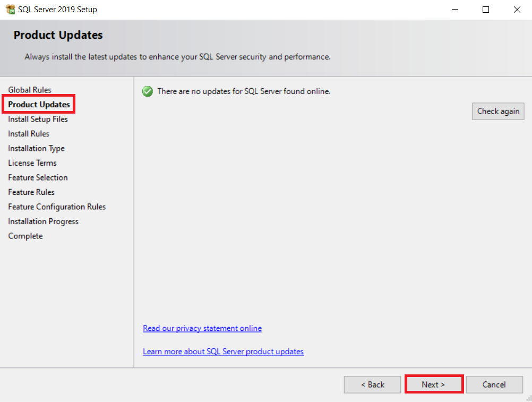Go back with the Back button
532x402 pixels.
click(372, 384)
